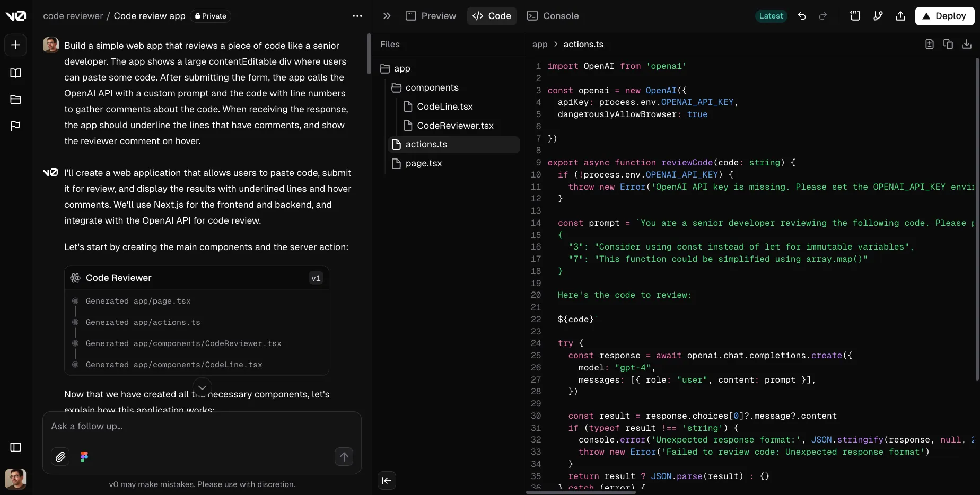
Task: Toggle the left sidebar panel
Action: click(15, 447)
